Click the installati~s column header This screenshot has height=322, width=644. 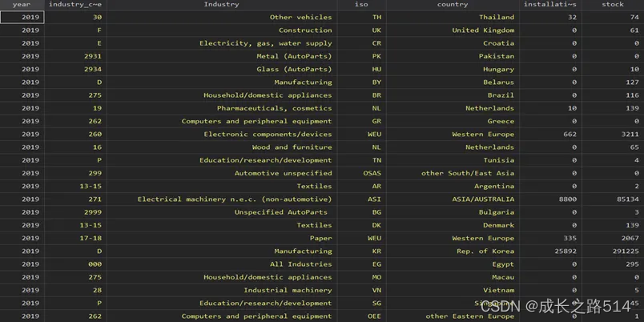pos(550,5)
